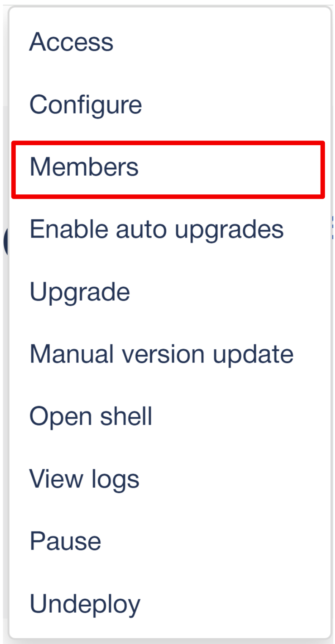Pause the deployment via Pause item
The width and height of the screenshot is (335, 644).
pyautogui.click(x=169, y=541)
